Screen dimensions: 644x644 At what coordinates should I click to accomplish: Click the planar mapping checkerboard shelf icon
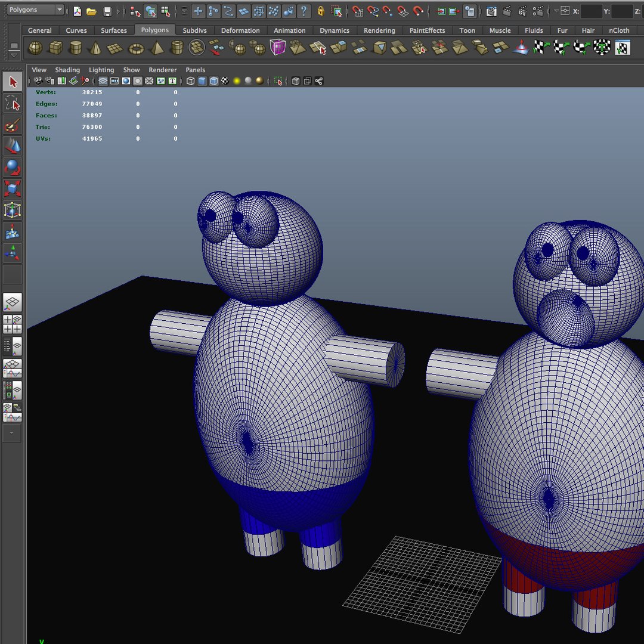pos(541,47)
